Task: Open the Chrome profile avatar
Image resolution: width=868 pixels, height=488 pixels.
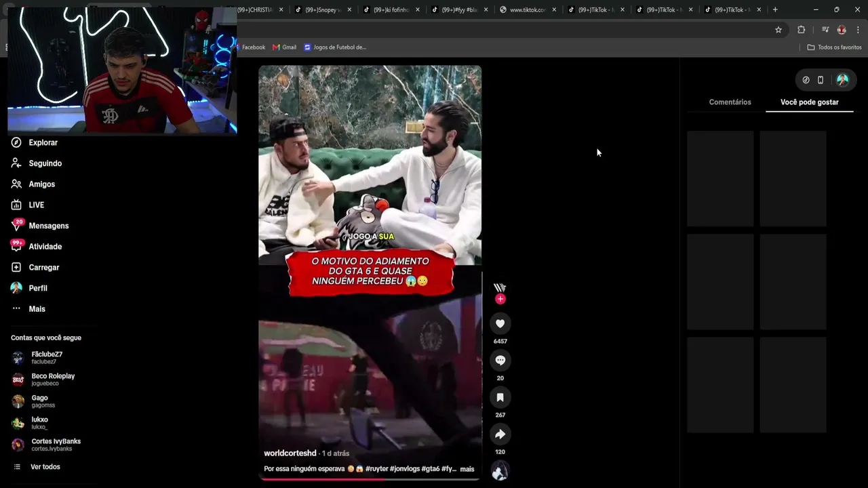Action: pyautogui.click(x=842, y=30)
